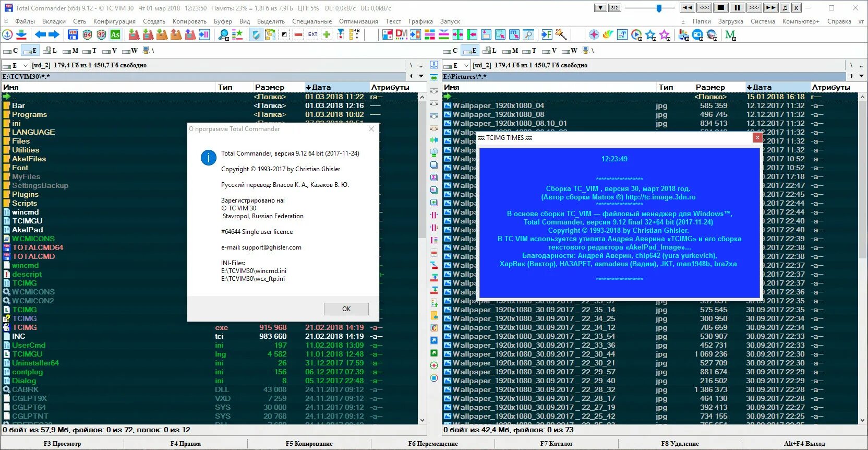Click the blue star favorites icon
Screen dimensions: 868x450
650,35
